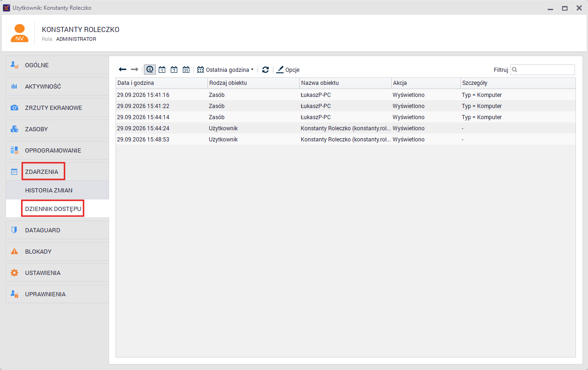
Task: Sort by the 'Nazwa obiektu' column header
Action: (345, 83)
